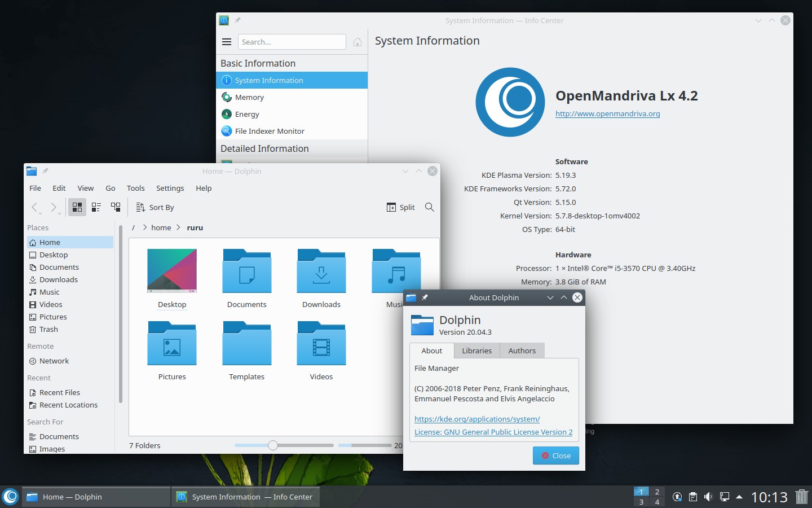
Task: Switch to the Authors tab
Action: [522, 351]
